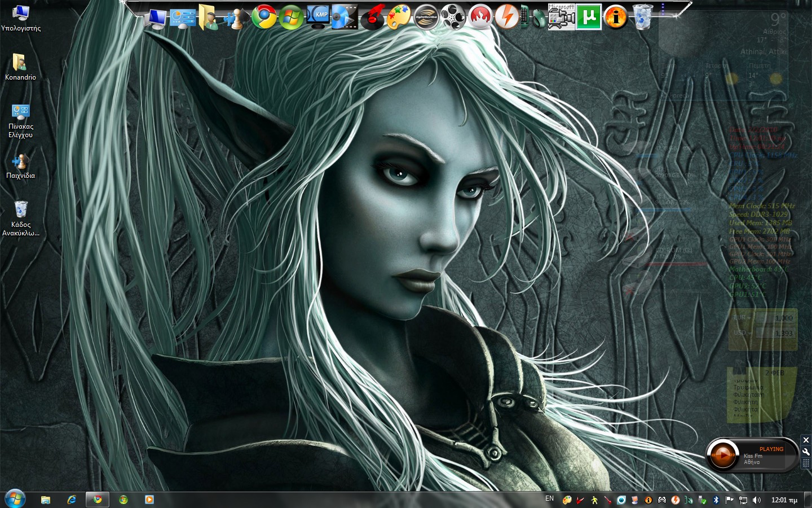Click the USD amount field showing 1,393
The height and width of the screenshot is (508, 812).
click(775, 333)
